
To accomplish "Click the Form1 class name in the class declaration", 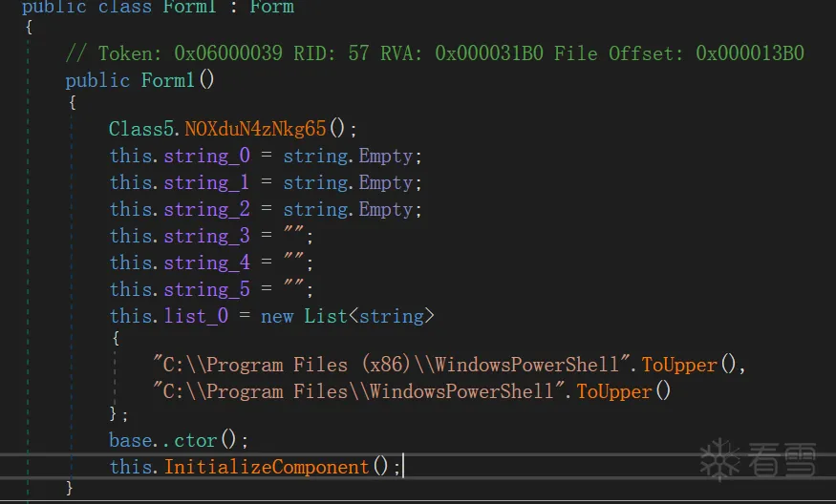I will pyautogui.click(x=190, y=8).
